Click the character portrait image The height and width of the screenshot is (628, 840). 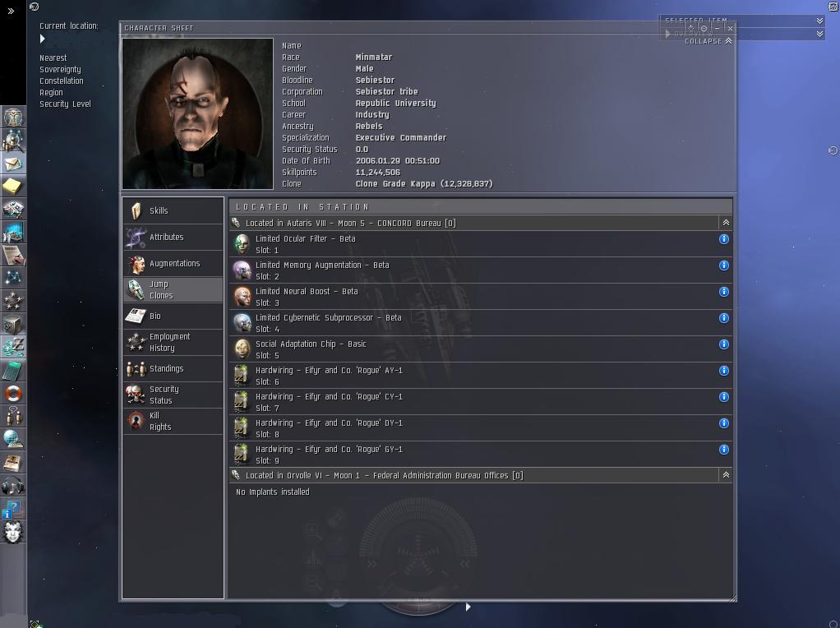[198, 113]
